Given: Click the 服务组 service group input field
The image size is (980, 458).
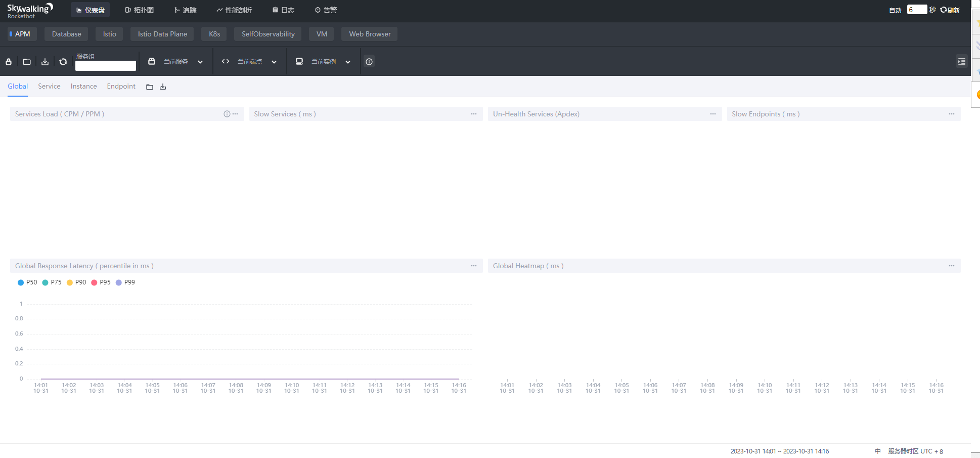Looking at the screenshot, I should [106, 66].
